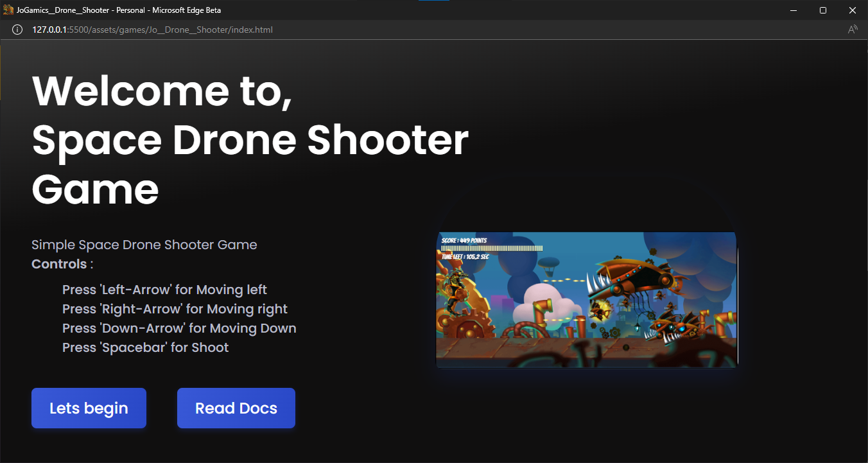Viewport: 868px width, 463px height.
Task: Open Read aloud in the browser toolbar
Action: [x=852, y=30]
